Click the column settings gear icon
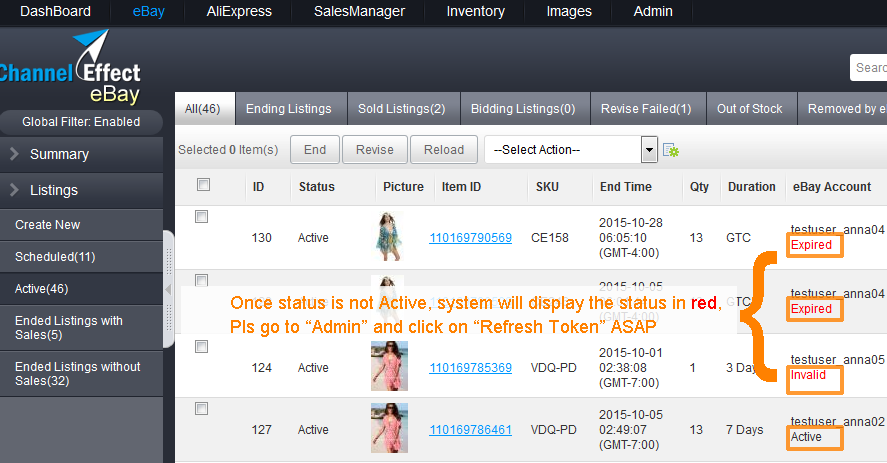887x463 pixels. tap(670, 150)
